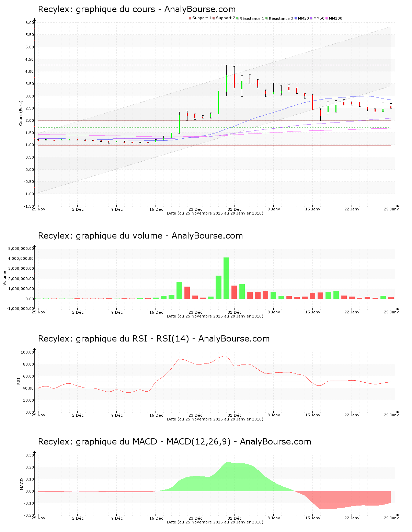Click the 'Cours (Euro)' y-axis label

point(21,113)
